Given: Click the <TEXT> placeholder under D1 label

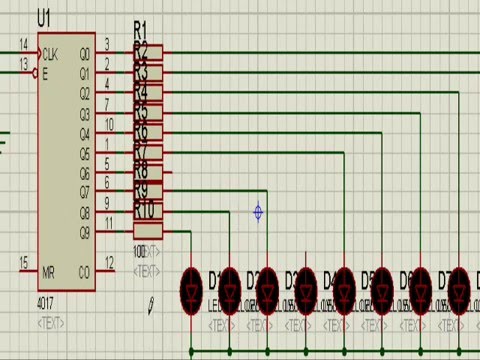Looking at the screenshot, I should (x=222, y=325).
